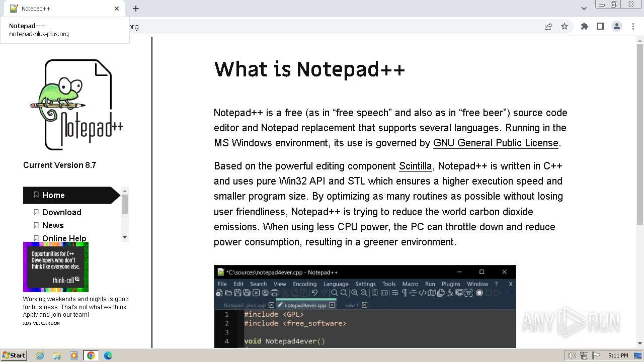
Task: Open the volume speaker tray icon
Action: click(x=572, y=355)
